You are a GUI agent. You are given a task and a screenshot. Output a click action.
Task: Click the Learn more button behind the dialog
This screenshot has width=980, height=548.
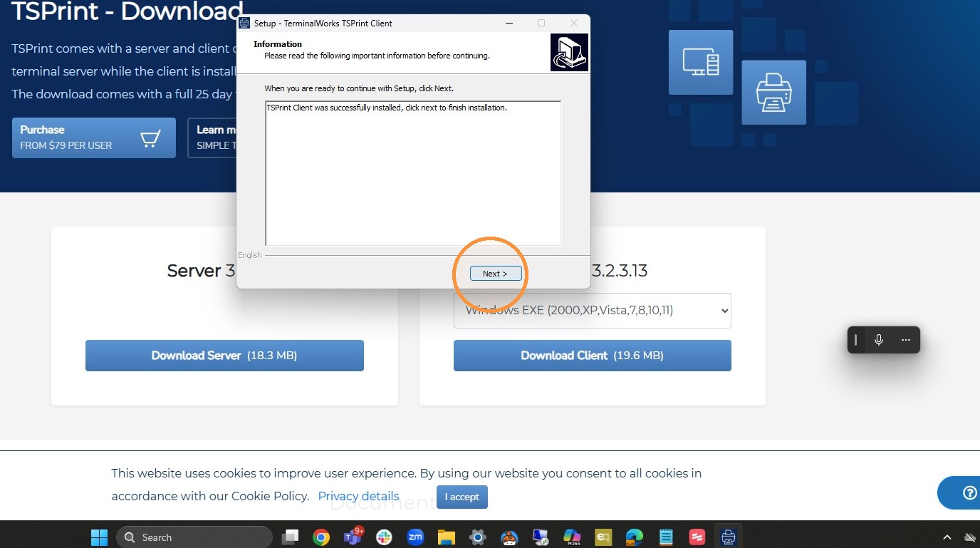[x=212, y=138]
